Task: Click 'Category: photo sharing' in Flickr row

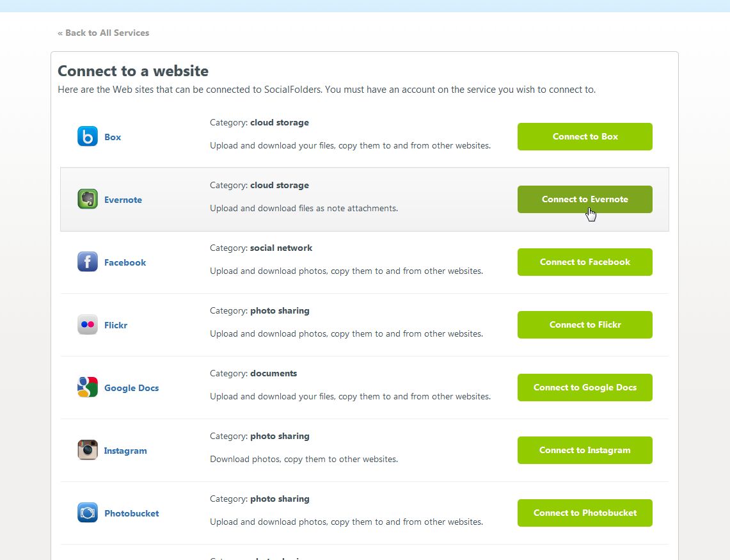Action: pyautogui.click(x=260, y=311)
